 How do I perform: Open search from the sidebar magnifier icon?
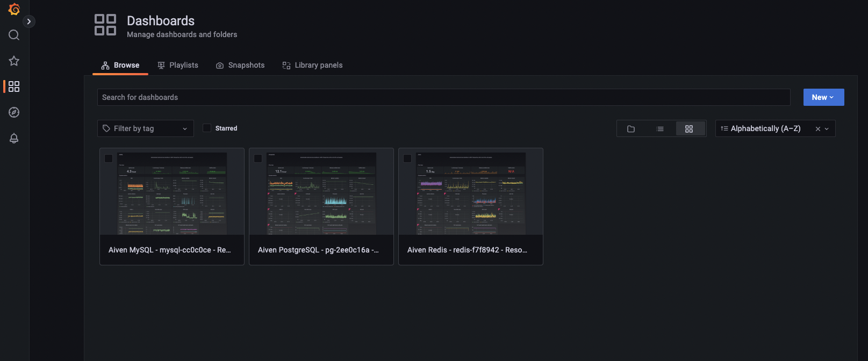pyautogui.click(x=14, y=35)
